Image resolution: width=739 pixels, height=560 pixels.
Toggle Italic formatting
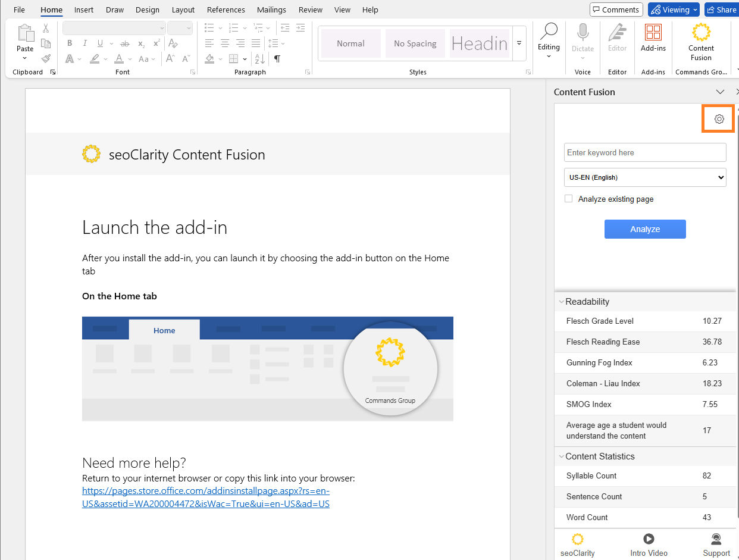pos(85,43)
